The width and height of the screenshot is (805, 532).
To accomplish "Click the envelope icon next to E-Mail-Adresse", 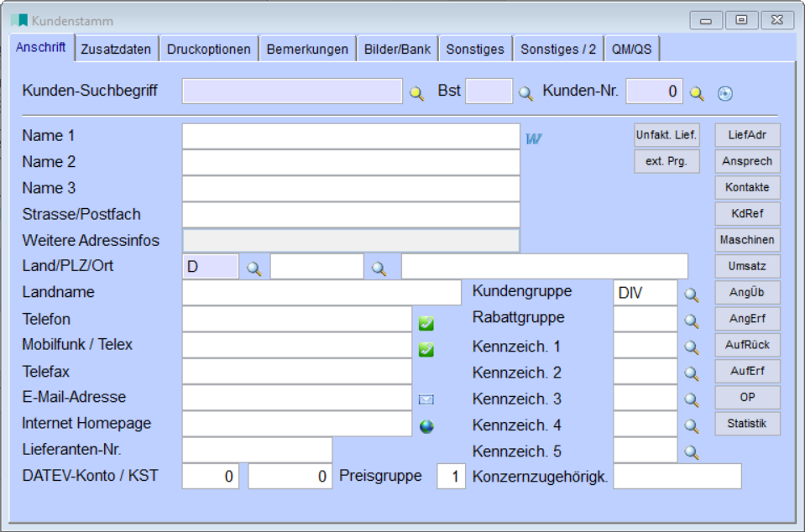I will point(426,399).
